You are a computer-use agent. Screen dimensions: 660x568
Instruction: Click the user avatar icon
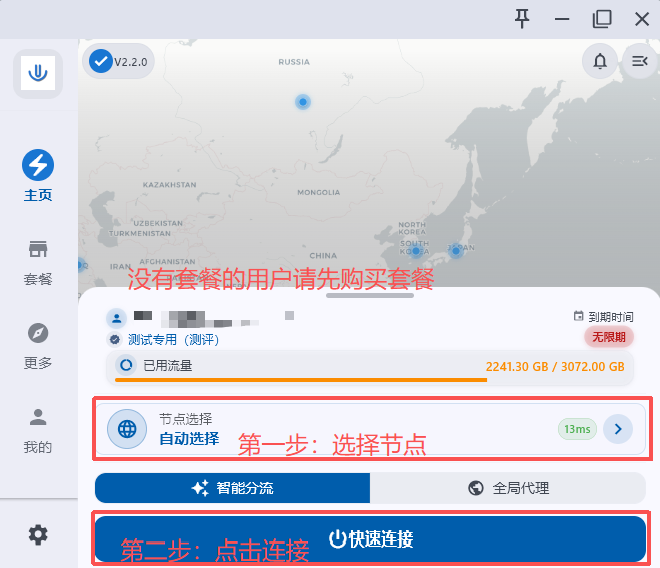[x=117, y=319]
